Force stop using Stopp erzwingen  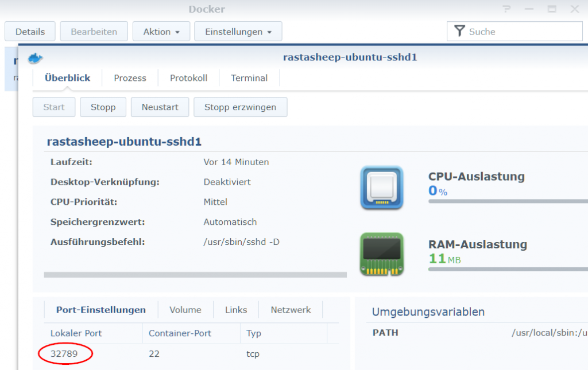click(240, 107)
